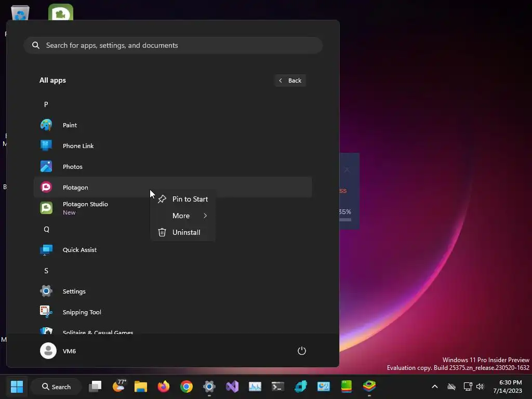
Task: Open the green book taskbar icon
Action: pos(347,387)
